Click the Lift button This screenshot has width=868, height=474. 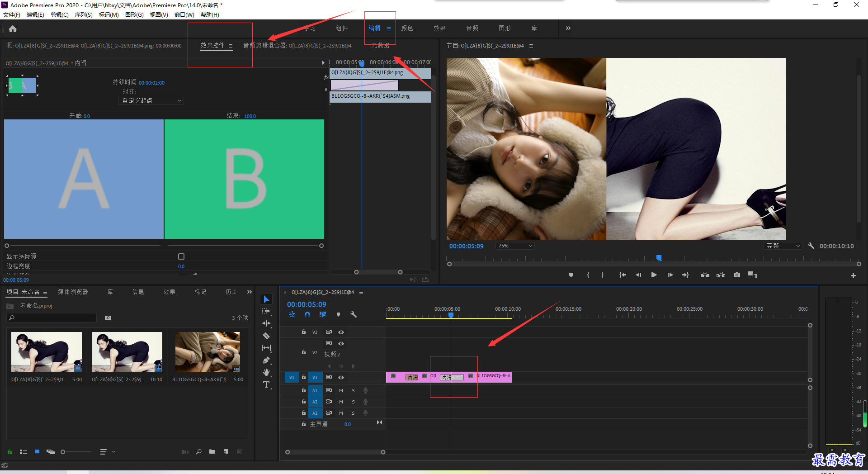coord(705,275)
